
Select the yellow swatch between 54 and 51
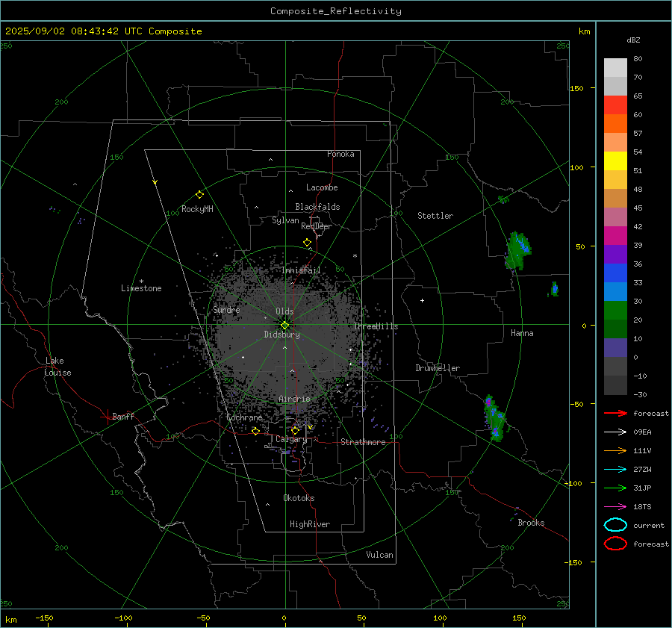coord(615,161)
